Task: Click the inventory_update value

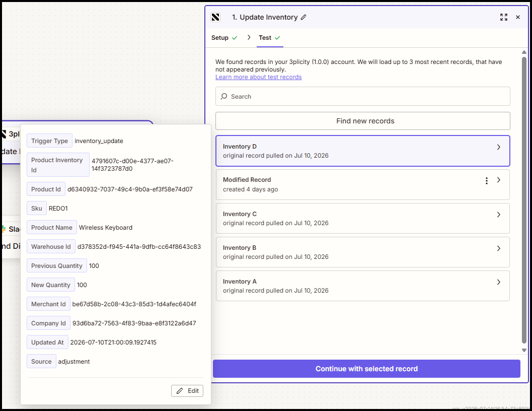Action: coord(99,141)
